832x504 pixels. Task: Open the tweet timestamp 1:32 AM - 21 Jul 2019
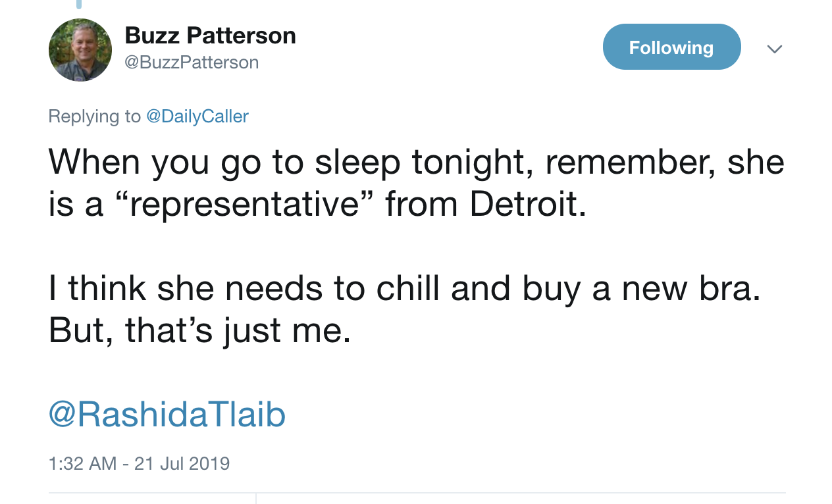click(x=139, y=463)
